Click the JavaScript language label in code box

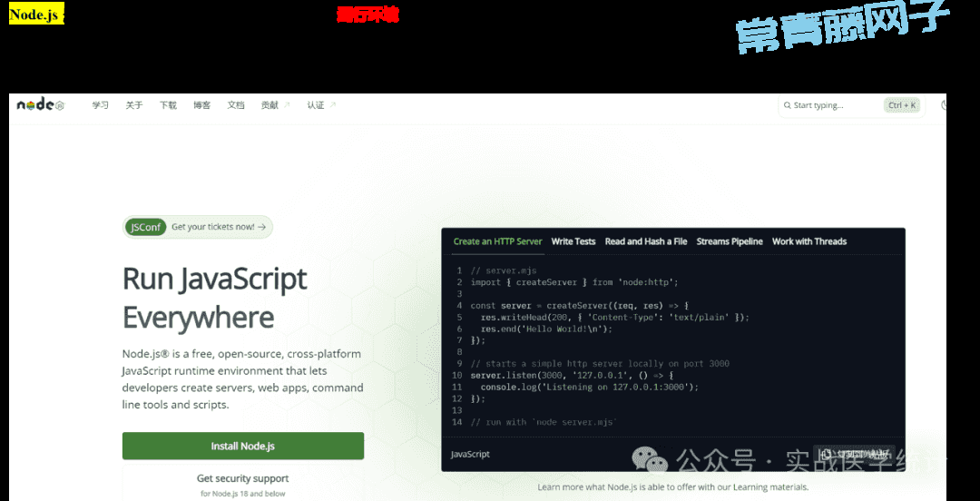tap(470, 454)
